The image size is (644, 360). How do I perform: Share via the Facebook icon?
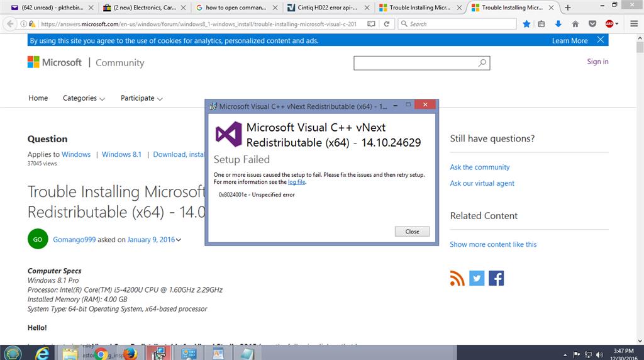(496, 278)
